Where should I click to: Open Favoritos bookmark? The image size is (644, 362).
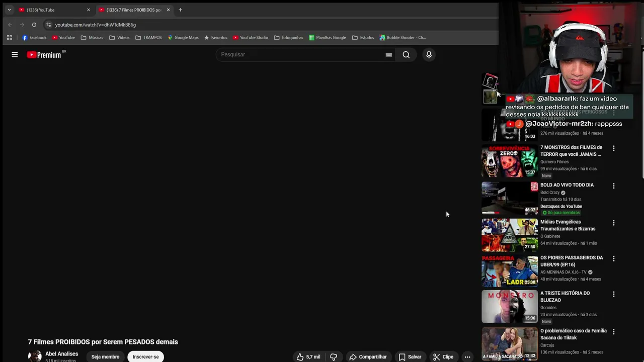216,38
